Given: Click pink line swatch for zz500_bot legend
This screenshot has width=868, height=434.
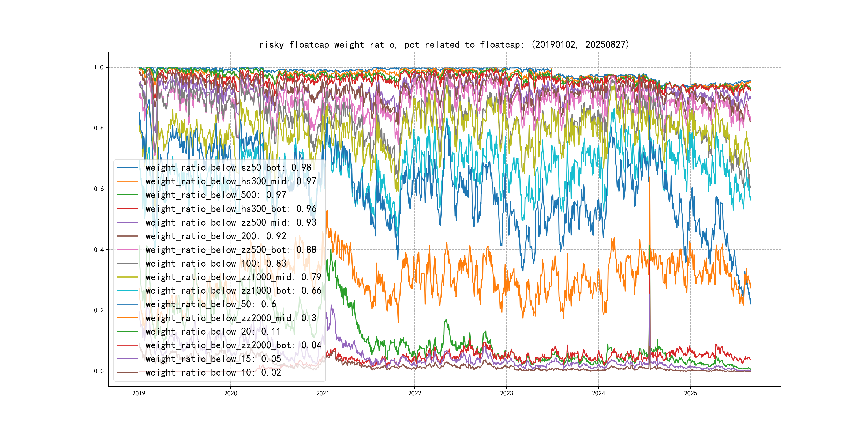Looking at the screenshot, I should click(127, 250).
